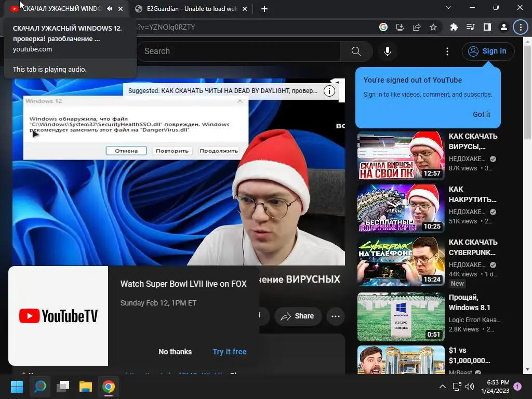Click Try it free for YouTube TV

(229, 352)
